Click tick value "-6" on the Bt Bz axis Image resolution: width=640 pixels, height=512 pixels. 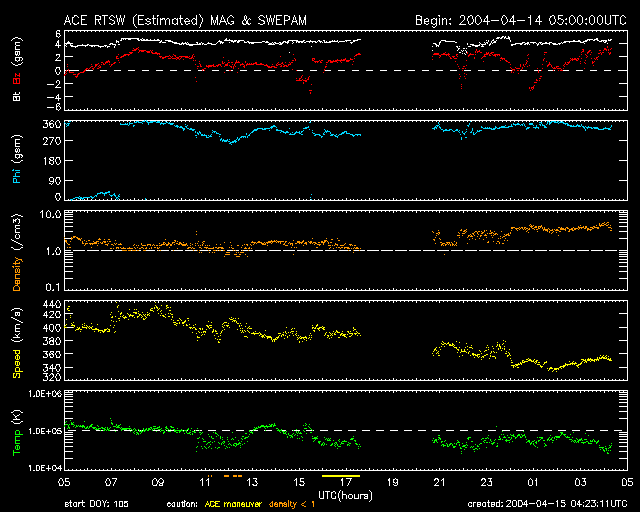[54, 107]
